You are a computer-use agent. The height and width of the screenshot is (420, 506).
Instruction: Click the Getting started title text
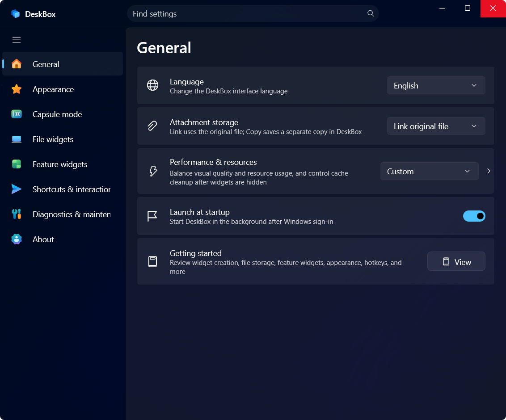[x=195, y=253]
